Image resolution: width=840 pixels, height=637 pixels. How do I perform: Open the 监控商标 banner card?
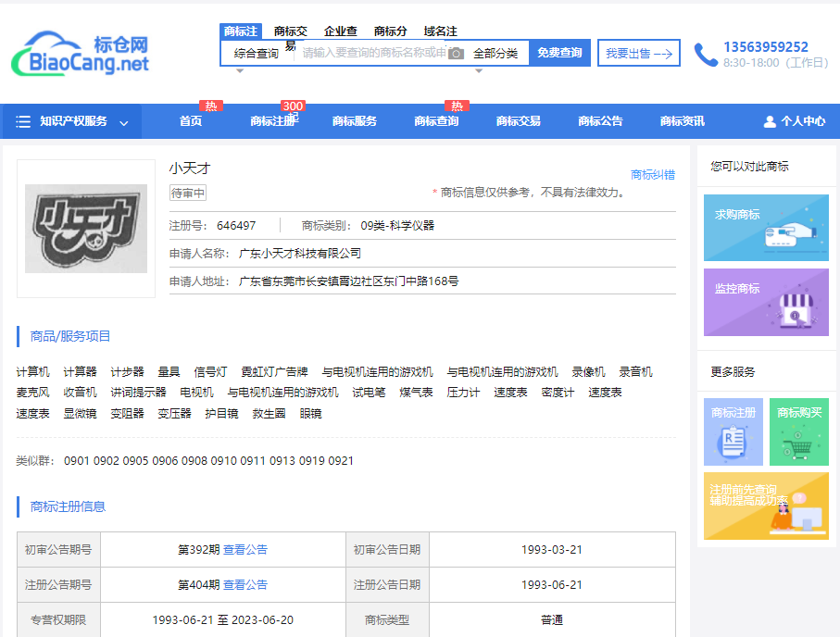click(766, 302)
